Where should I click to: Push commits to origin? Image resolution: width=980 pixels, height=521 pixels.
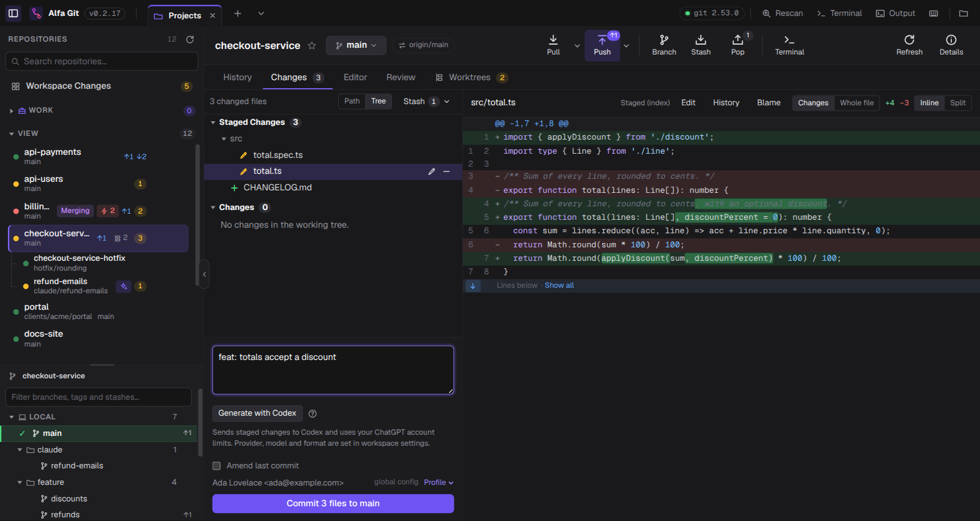602,45
